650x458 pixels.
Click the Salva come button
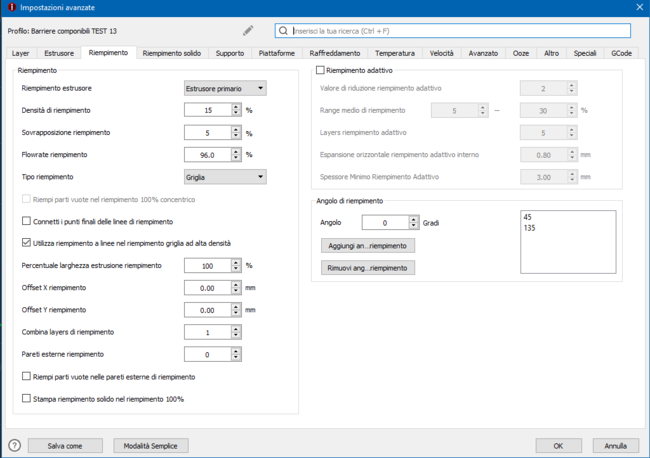click(x=65, y=445)
